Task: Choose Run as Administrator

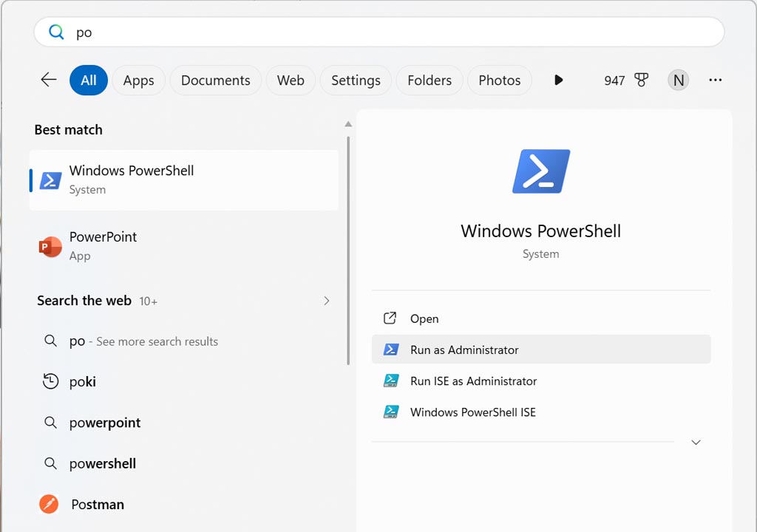Action: tap(541, 349)
